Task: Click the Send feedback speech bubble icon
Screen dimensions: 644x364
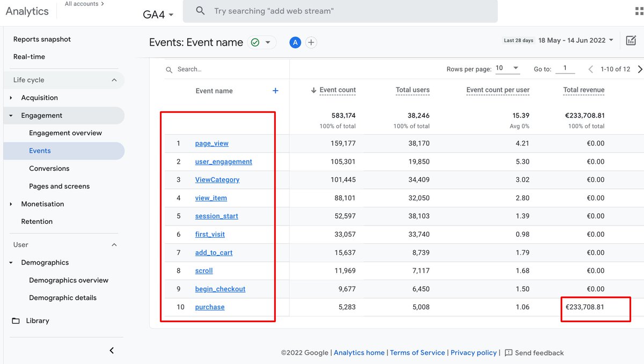Action: pos(509,353)
